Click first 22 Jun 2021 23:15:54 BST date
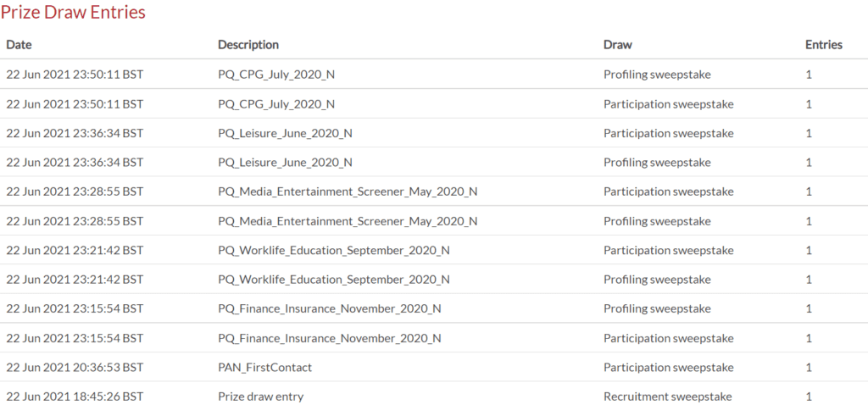Image resolution: width=868 pixels, height=416 pixels. pos(75,308)
